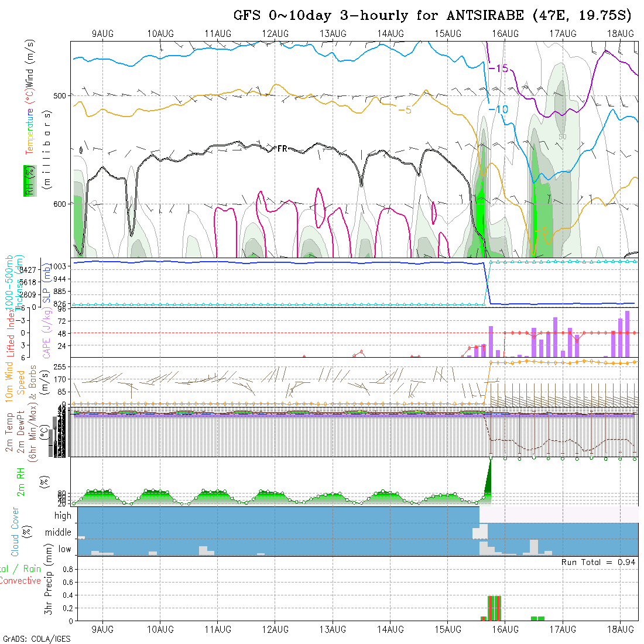Click the 48 value on the CAPE axis
644x644 pixels.
click(x=61, y=333)
